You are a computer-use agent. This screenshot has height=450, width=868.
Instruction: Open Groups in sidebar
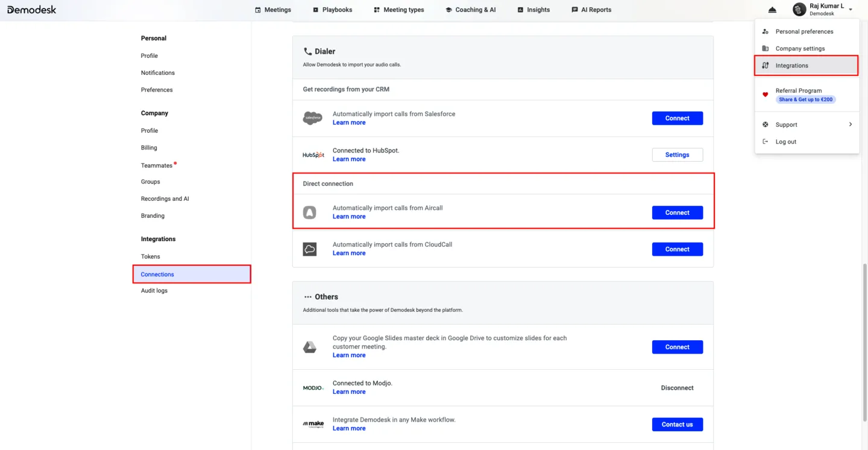coord(151,182)
